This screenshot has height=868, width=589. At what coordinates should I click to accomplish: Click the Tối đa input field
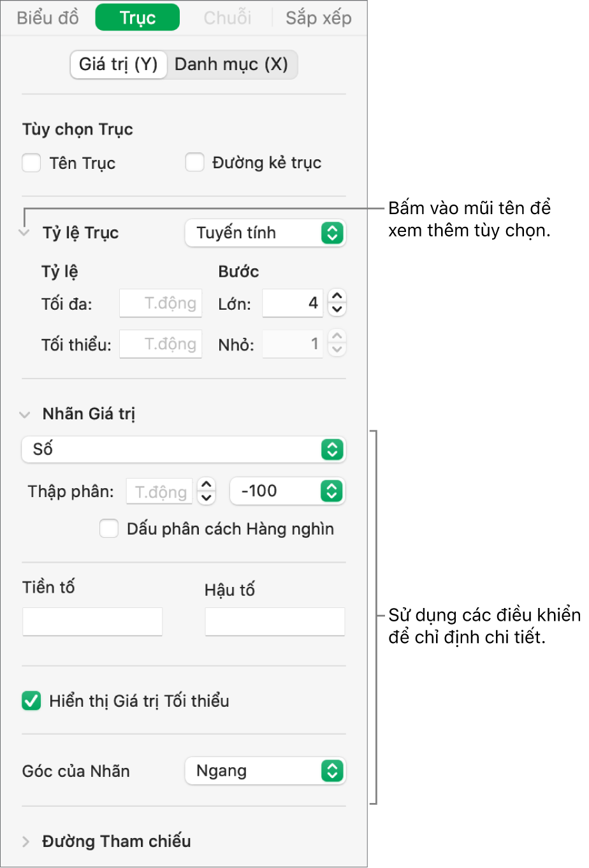(160, 303)
